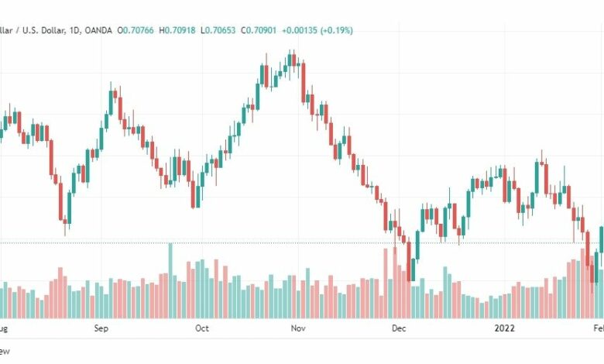This screenshot has width=604, height=364.
Task: Click the long green candle at the early-December low
Action: click(x=413, y=270)
